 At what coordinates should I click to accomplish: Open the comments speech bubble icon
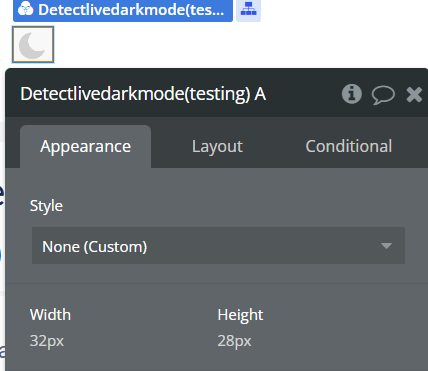click(x=383, y=95)
